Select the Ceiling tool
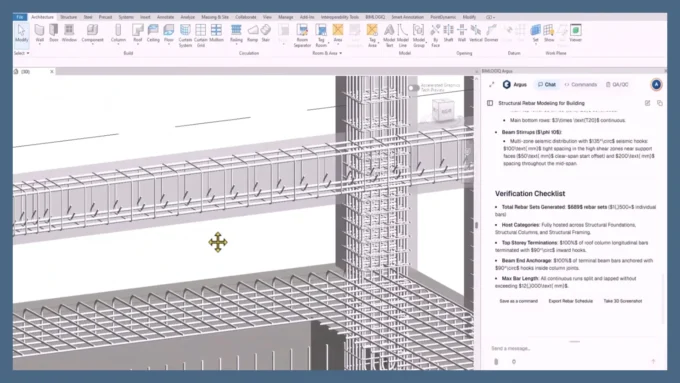This screenshot has width=680, height=383. coord(153,33)
